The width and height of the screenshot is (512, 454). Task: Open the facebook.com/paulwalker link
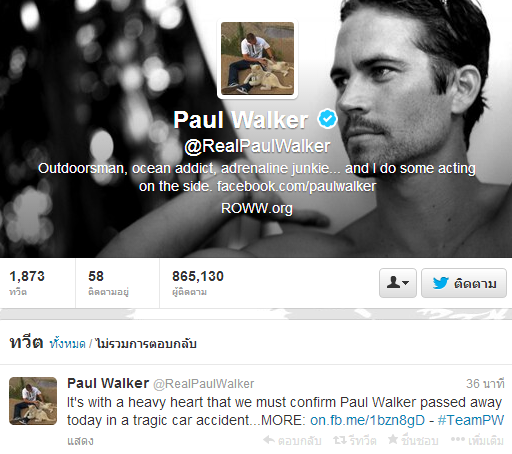297,186
